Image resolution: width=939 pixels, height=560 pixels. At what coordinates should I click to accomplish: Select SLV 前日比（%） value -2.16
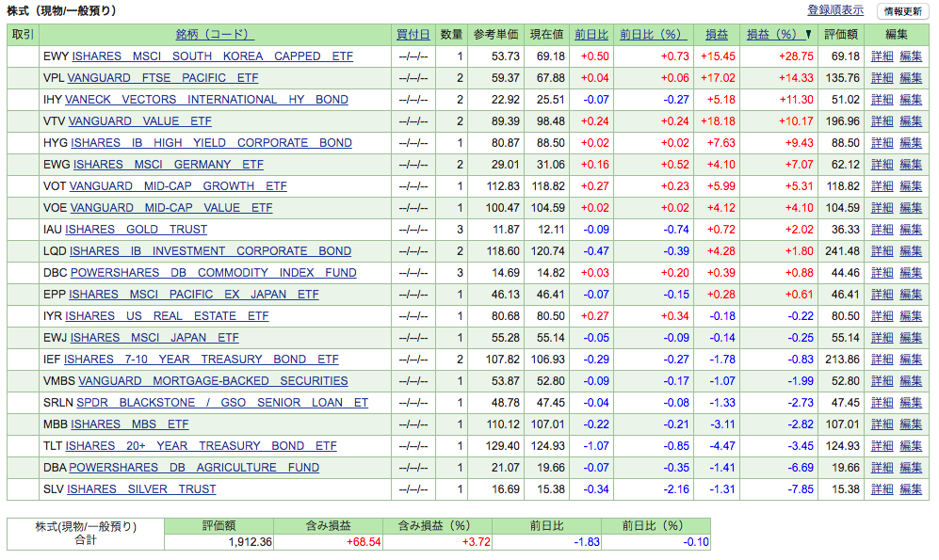676,489
